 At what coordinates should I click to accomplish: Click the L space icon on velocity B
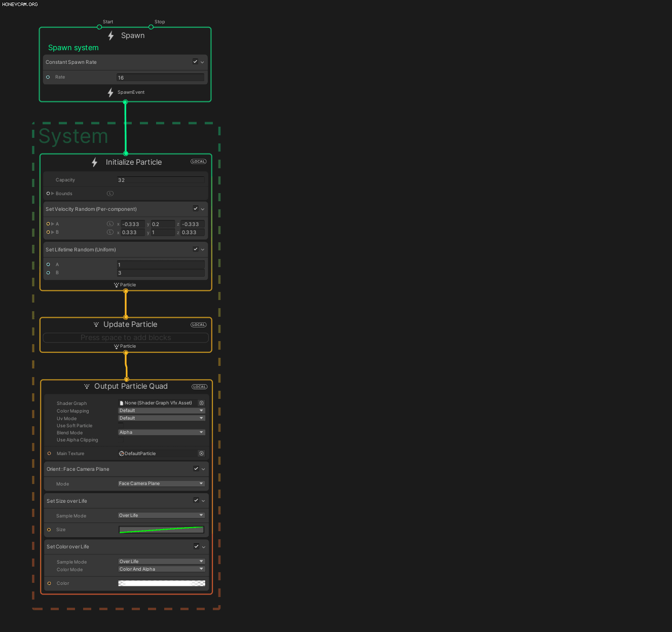click(x=110, y=232)
